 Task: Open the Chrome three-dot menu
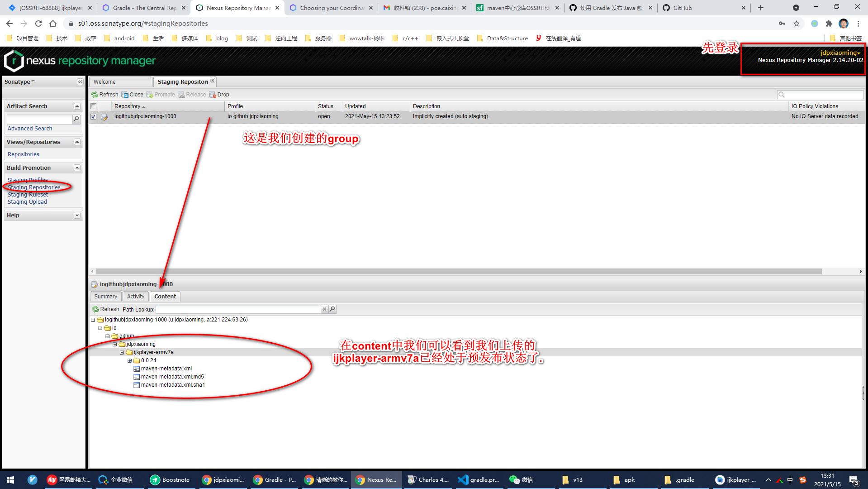[858, 24]
